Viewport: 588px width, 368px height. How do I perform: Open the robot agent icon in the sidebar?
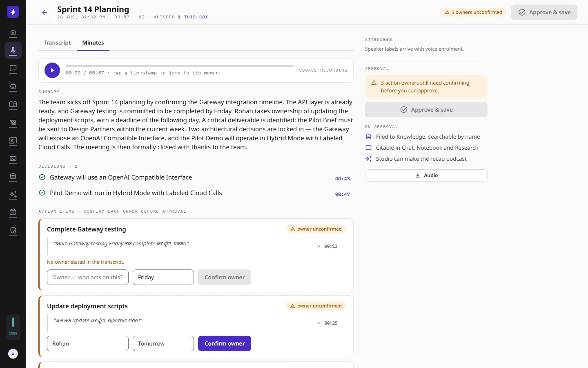pyautogui.click(x=13, y=87)
